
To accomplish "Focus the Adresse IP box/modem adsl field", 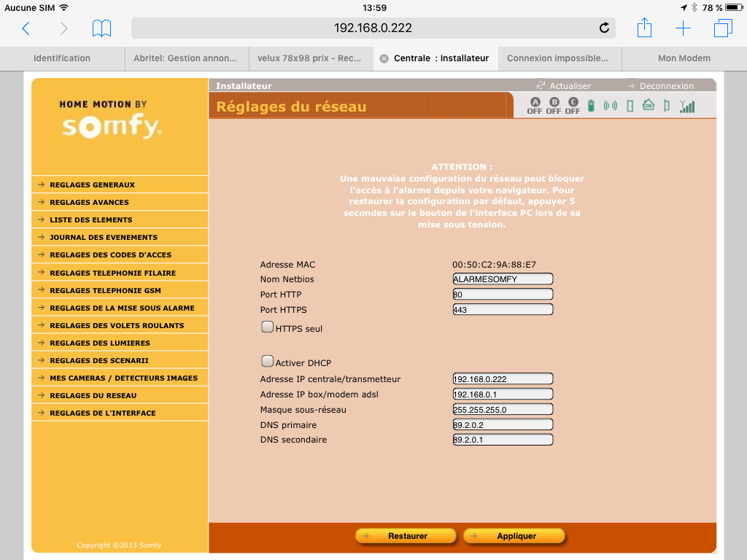I will (x=503, y=394).
